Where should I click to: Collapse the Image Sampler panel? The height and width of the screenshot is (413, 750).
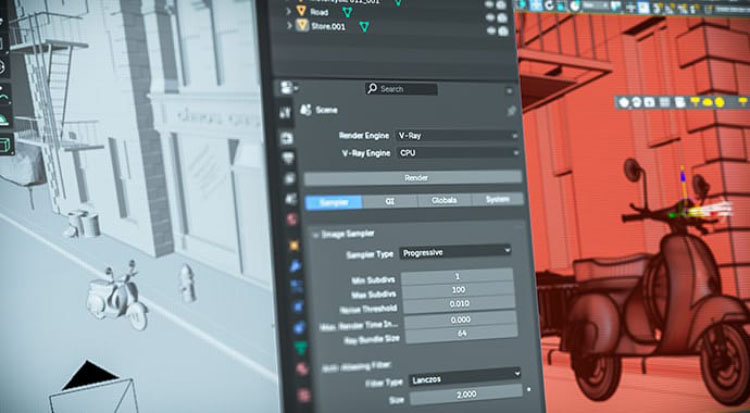[x=314, y=234]
